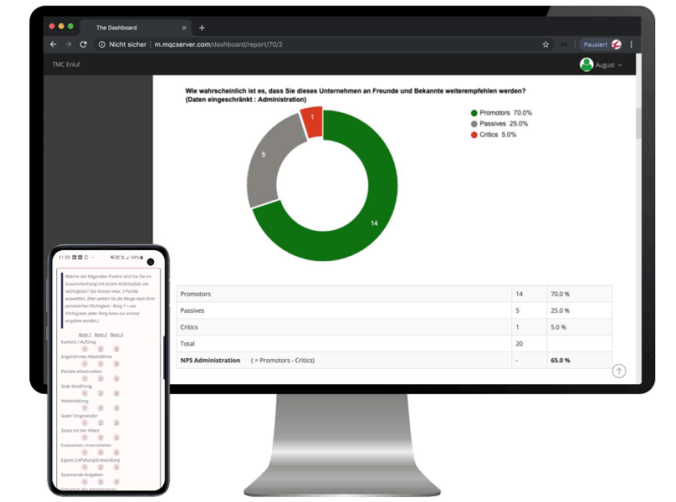Click 'Rang 3' header on phone
This screenshot has width=676, height=502.
coord(116,335)
